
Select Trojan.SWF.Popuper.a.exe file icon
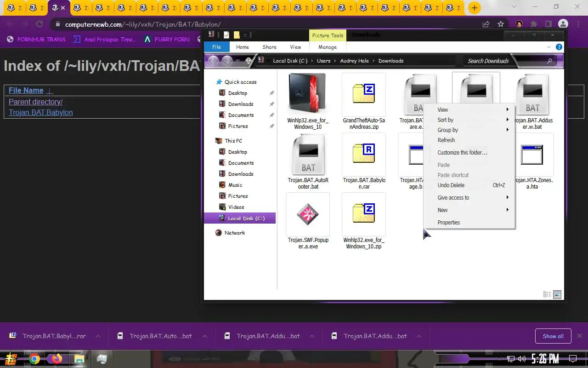pos(308,214)
